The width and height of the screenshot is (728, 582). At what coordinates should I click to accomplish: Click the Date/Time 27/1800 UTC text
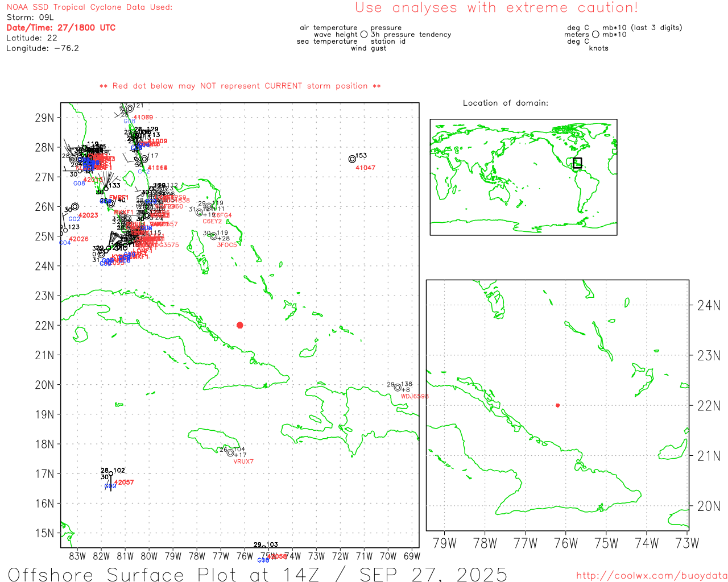pyautogui.click(x=61, y=28)
